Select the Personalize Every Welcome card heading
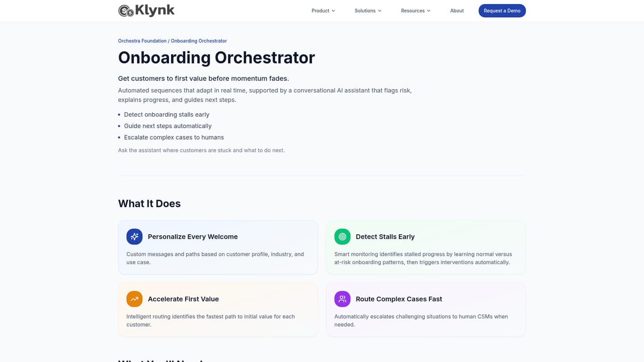The width and height of the screenshot is (644, 362). pos(193,236)
